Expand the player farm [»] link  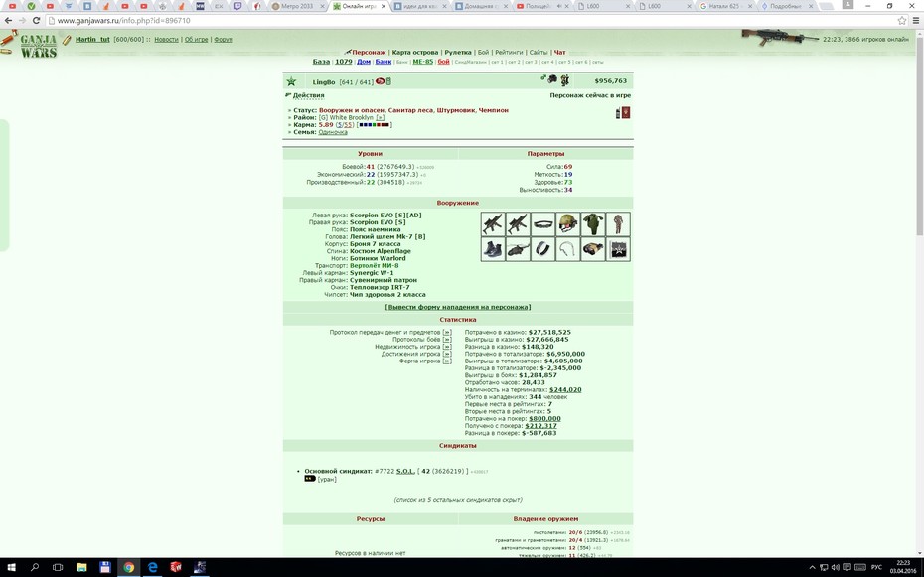pyautogui.click(x=447, y=361)
